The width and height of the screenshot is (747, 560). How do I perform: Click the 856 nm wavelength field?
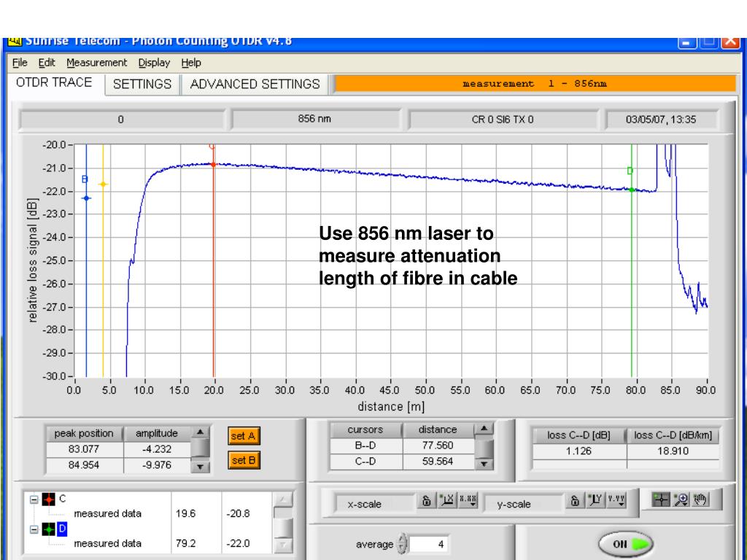coord(315,119)
